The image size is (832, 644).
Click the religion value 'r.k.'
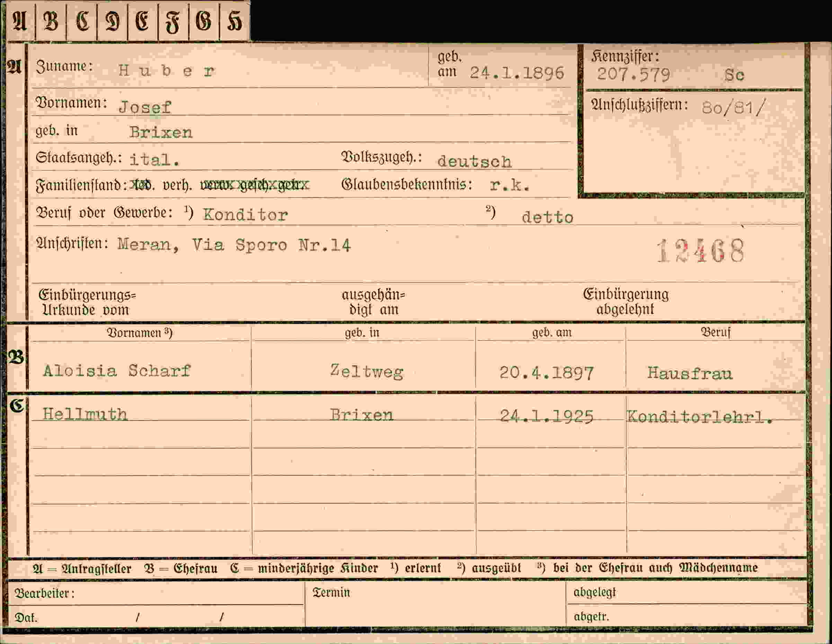coord(510,185)
